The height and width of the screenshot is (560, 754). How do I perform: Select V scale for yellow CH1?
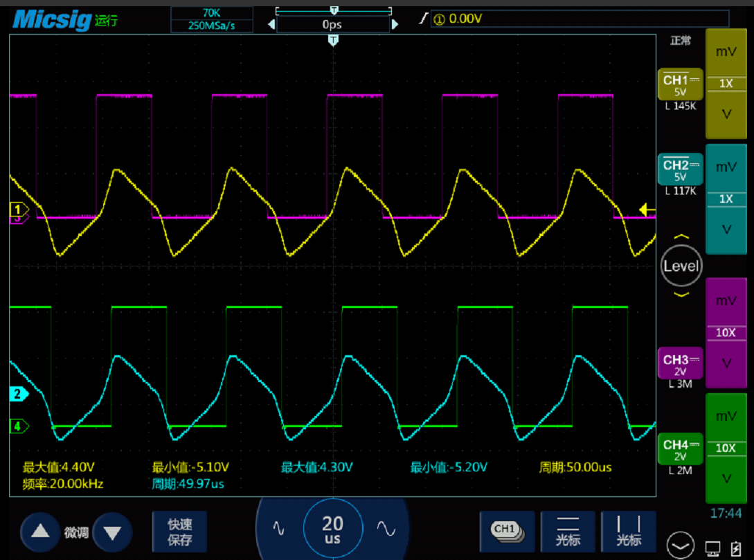coord(726,114)
